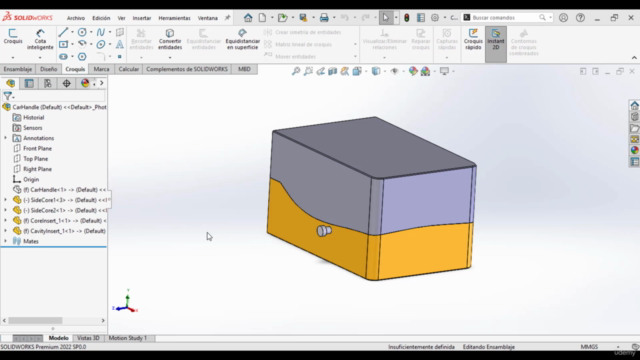640x360 pixels.
Task: Click the user login account icon
Action: [563, 18]
